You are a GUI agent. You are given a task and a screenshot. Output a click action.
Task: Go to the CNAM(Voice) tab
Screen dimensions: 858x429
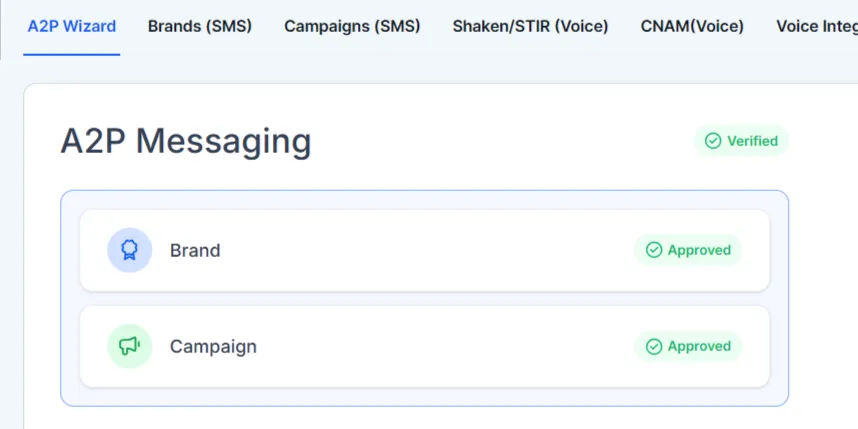[692, 26]
